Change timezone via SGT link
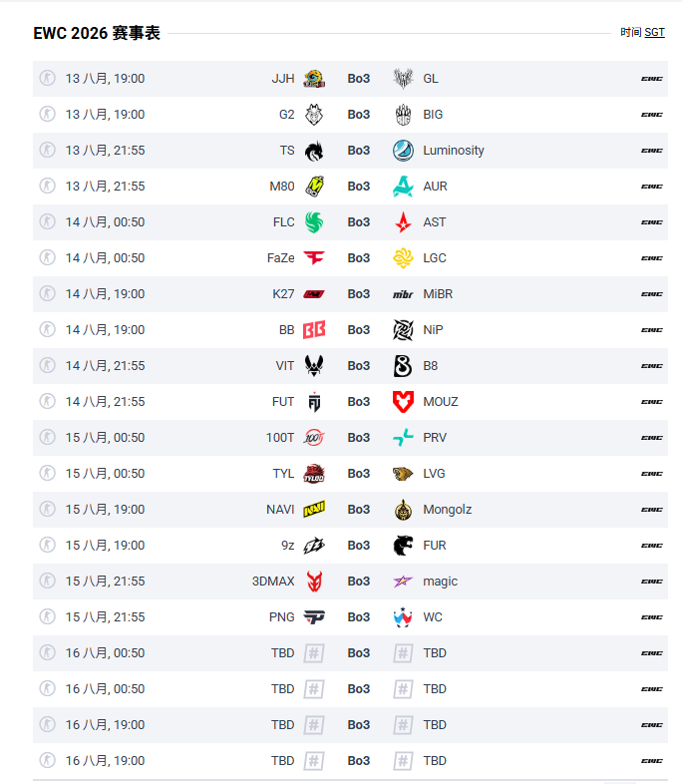Screen dimensions: 682x784 pos(654,33)
